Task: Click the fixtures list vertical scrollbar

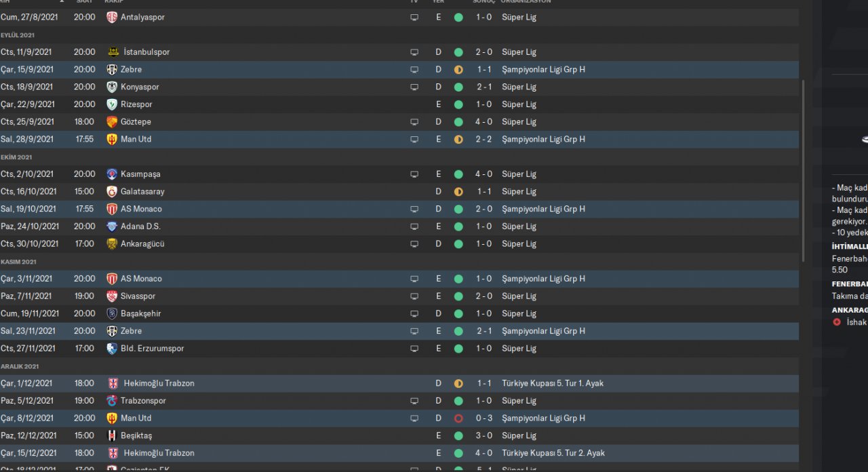Action: coord(804,171)
